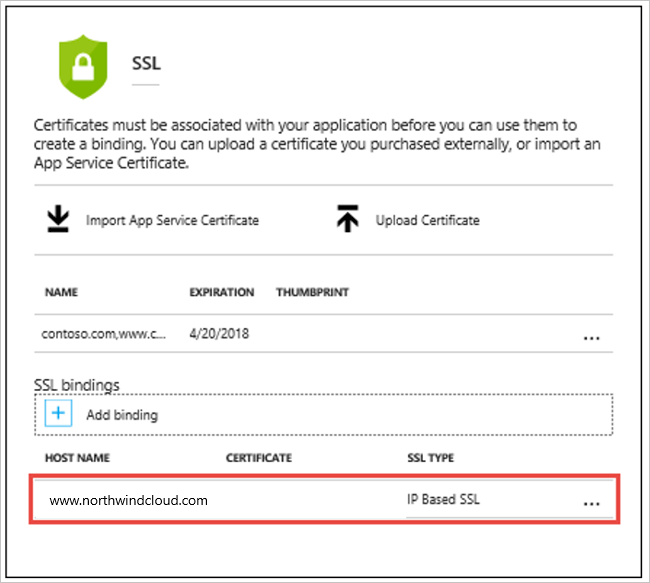Image resolution: width=650 pixels, height=583 pixels.
Task: Open ellipsis menu for contoso.com certificate row
Action: [x=591, y=338]
